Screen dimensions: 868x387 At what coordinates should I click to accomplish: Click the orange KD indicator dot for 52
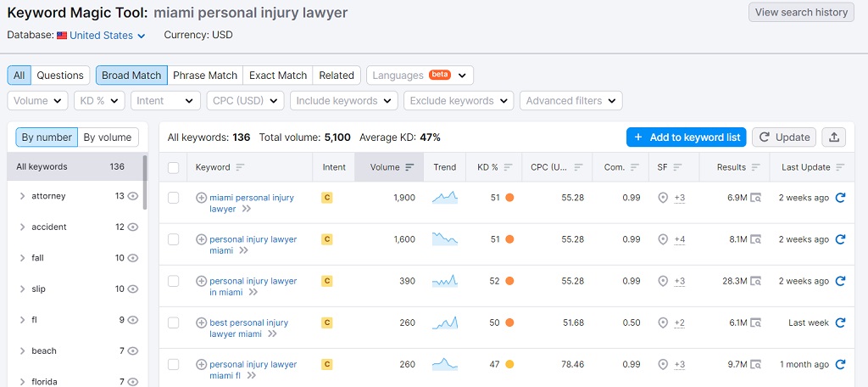coord(509,281)
